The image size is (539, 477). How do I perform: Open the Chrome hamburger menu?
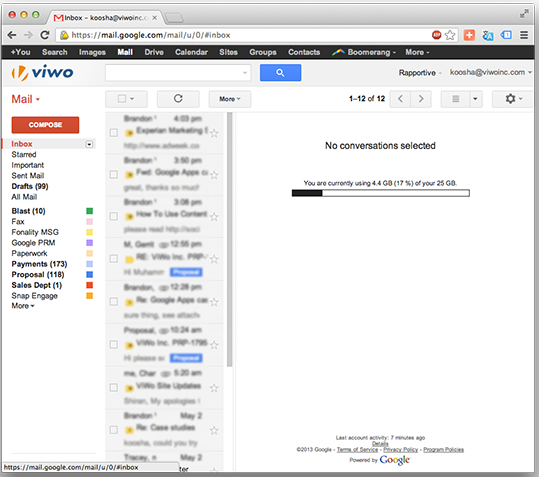[x=524, y=35]
